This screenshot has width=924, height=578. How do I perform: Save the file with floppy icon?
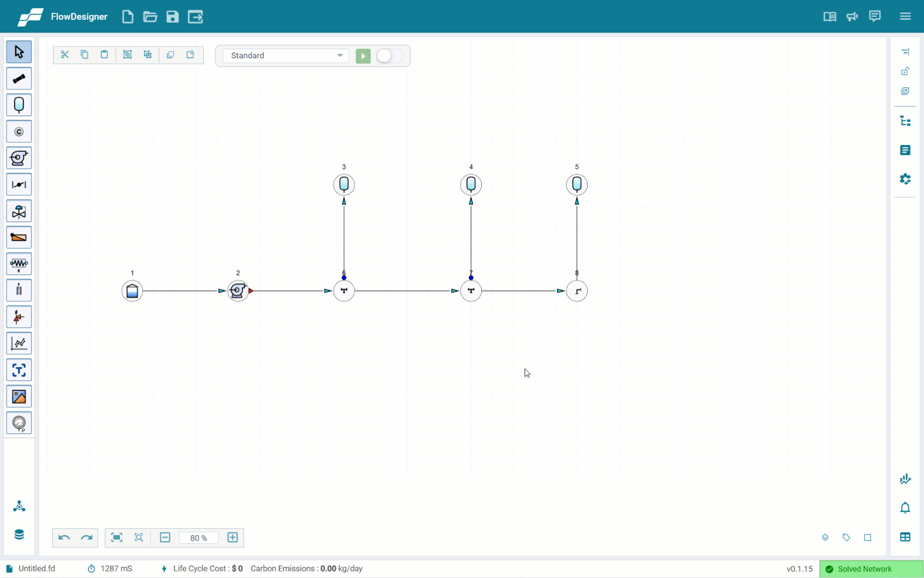click(x=172, y=17)
